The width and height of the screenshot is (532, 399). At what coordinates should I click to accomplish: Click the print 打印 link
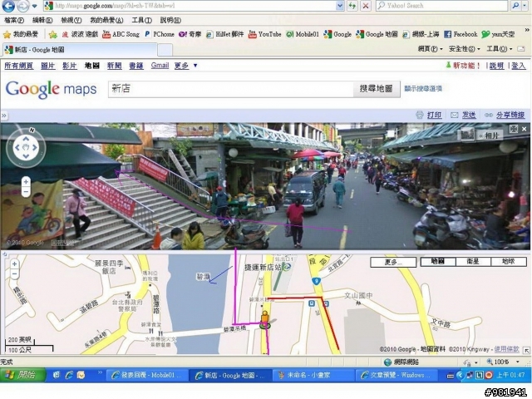tap(429, 116)
